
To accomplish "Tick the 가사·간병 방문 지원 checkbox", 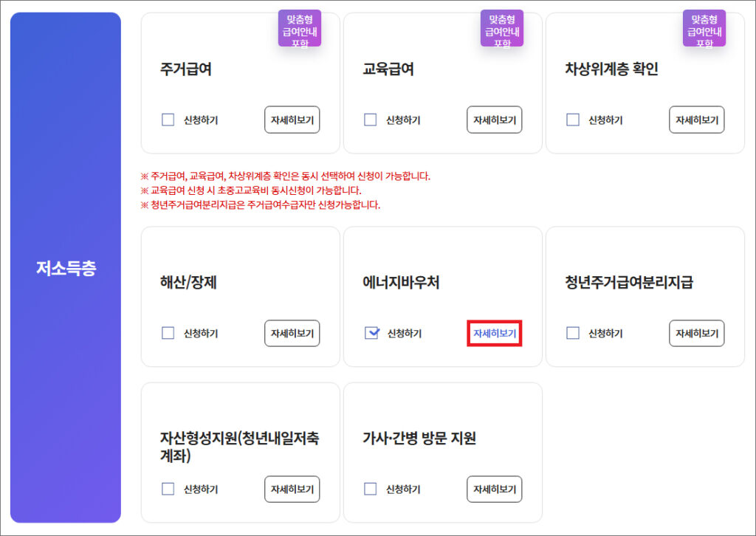I will pos(371,489).
